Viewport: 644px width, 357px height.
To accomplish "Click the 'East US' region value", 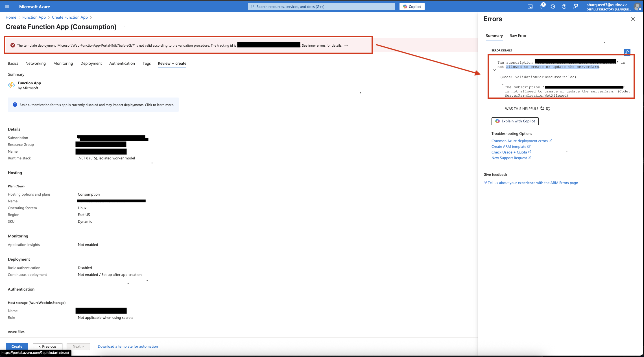I will [x=84, y=215].
